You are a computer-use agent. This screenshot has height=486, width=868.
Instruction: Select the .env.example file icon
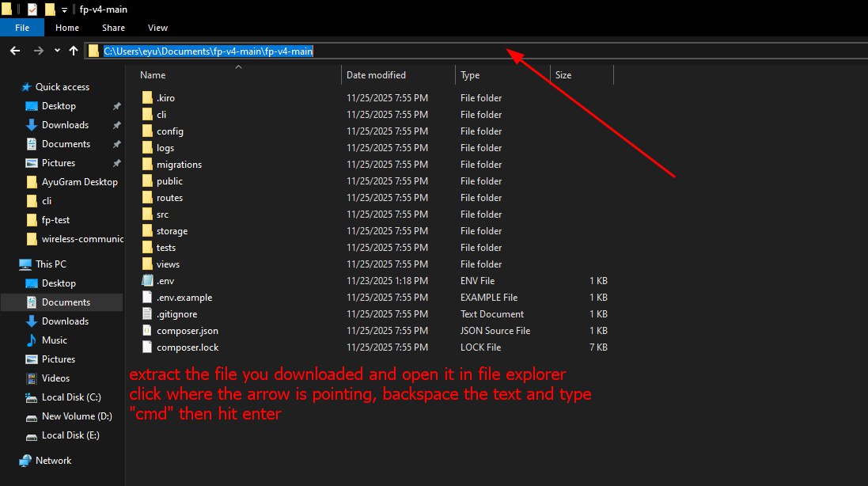tap(147, 298)
